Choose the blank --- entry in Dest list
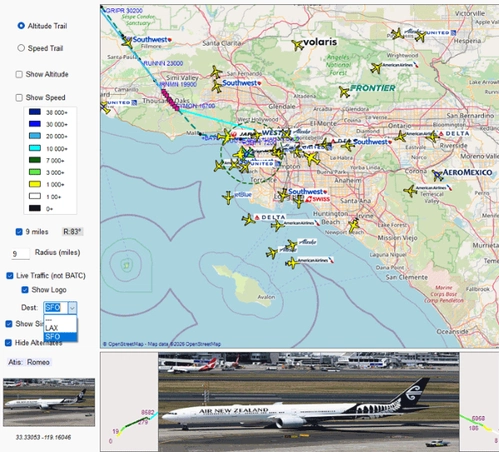The width and height of the screenshot is (499, 452). (60, 320)
